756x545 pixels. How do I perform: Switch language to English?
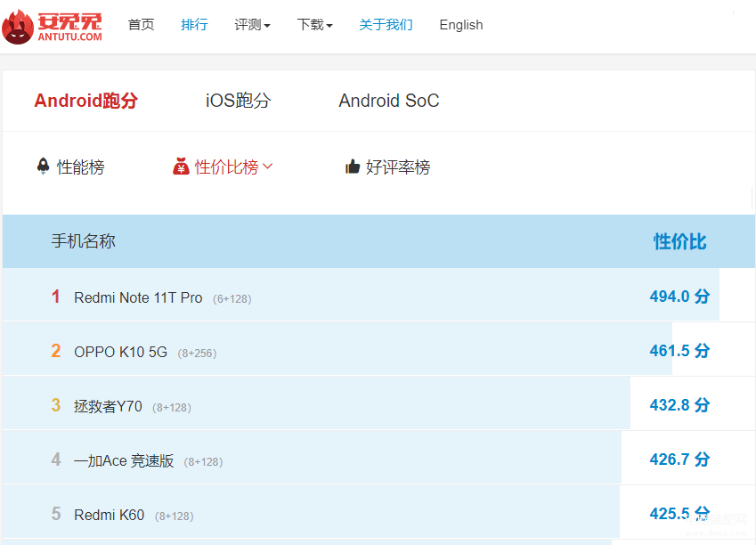[461, 25]
